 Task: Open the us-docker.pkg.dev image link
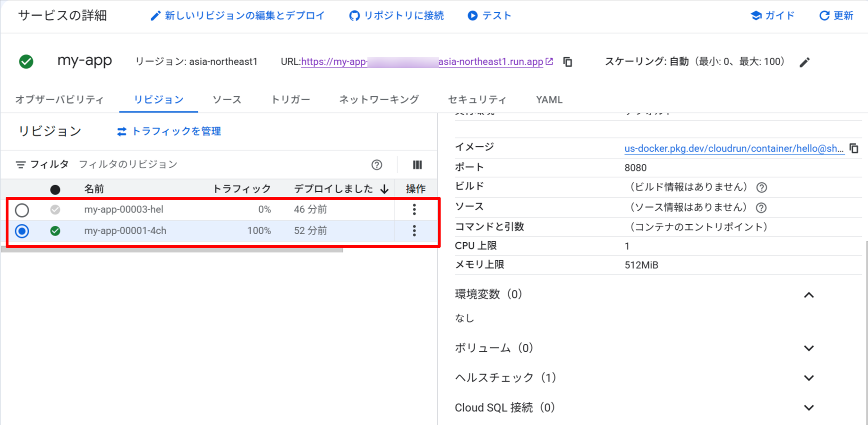click(x=734, y=148)
